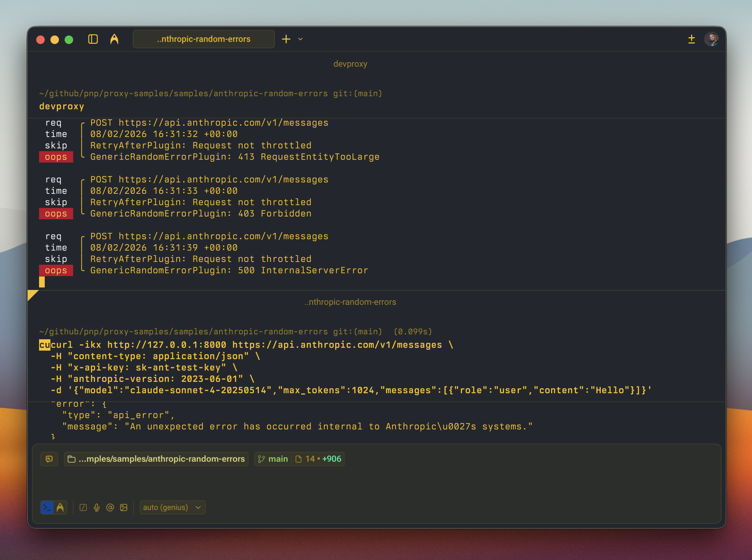Click the @ mention icon
This screenshot has height=560, width=752.
(110, 507)
